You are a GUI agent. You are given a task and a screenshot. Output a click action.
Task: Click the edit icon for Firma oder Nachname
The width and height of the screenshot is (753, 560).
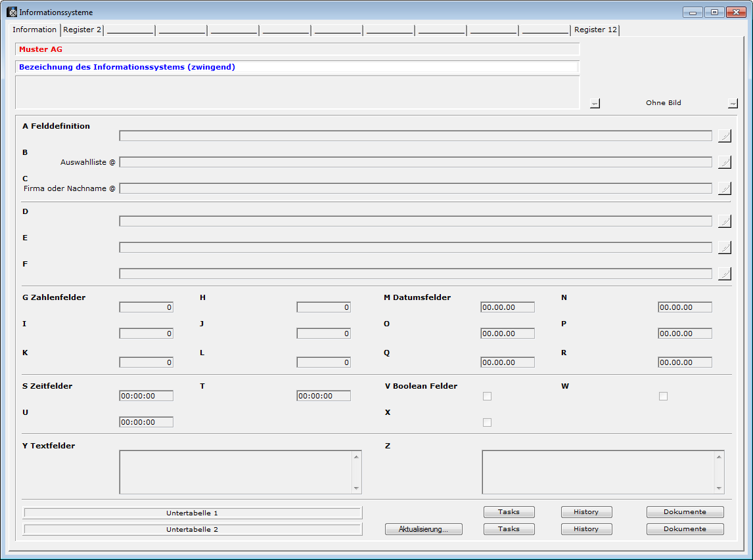pyautogui.click(x=724, y=188)
